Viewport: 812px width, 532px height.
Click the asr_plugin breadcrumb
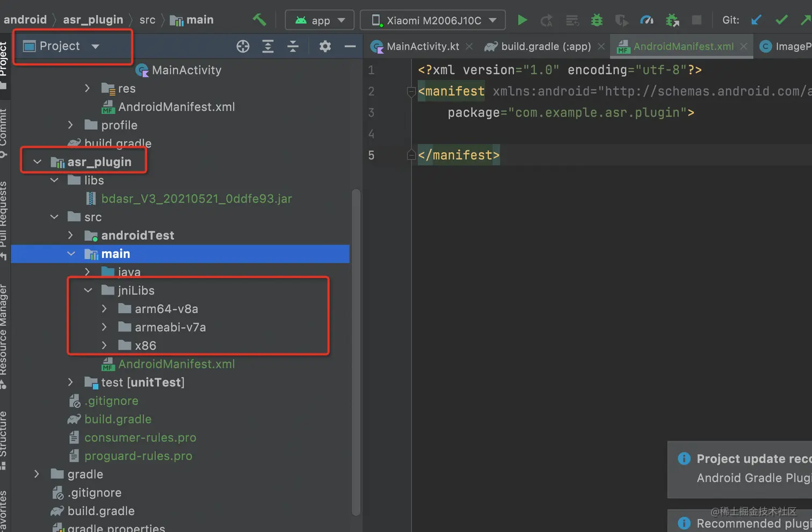coord(93,20)
